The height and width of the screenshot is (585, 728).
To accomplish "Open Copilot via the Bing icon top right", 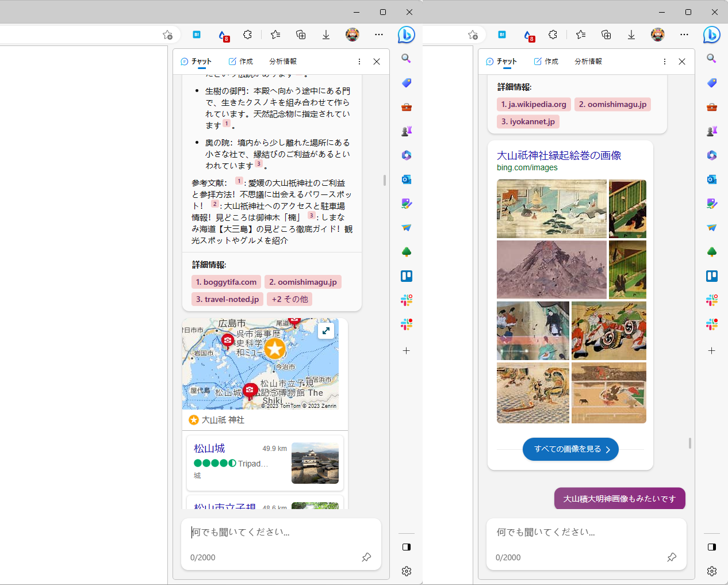I will pos(711,35).
